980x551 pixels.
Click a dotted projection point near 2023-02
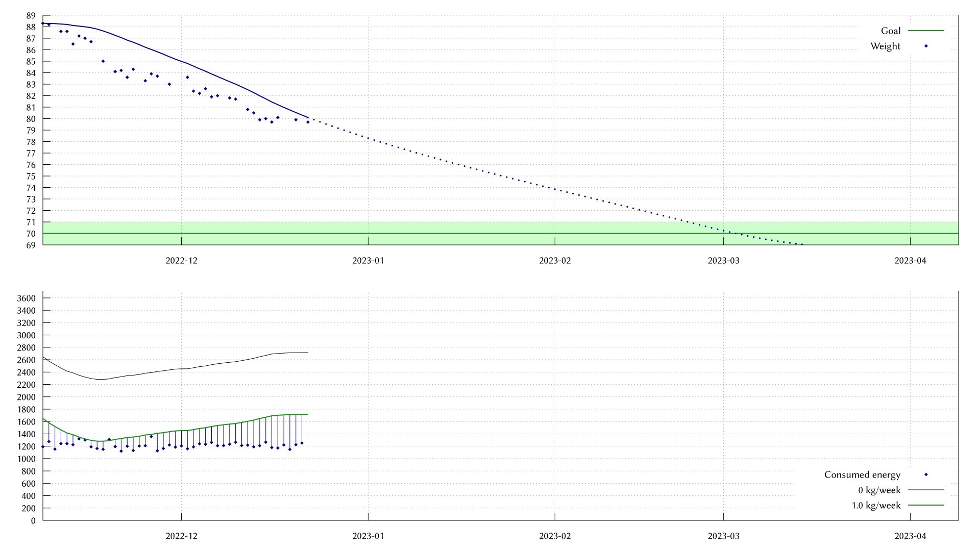[554, 189]
